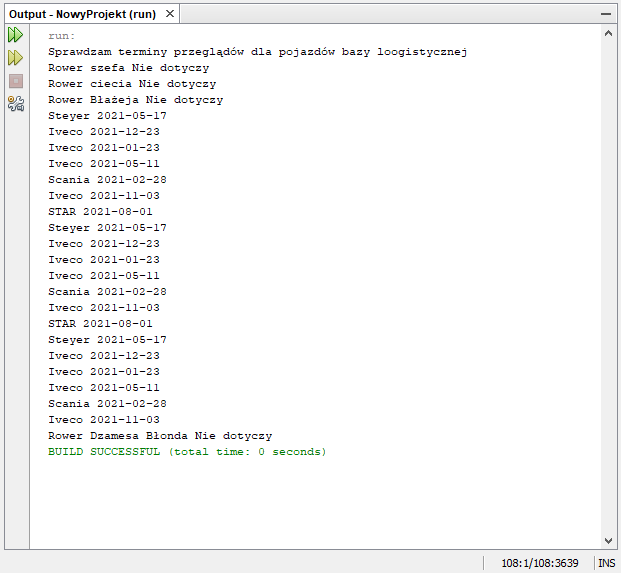Minimize the Output window group
The height and width of the screenshot is (573, 621).
[605, 15]
